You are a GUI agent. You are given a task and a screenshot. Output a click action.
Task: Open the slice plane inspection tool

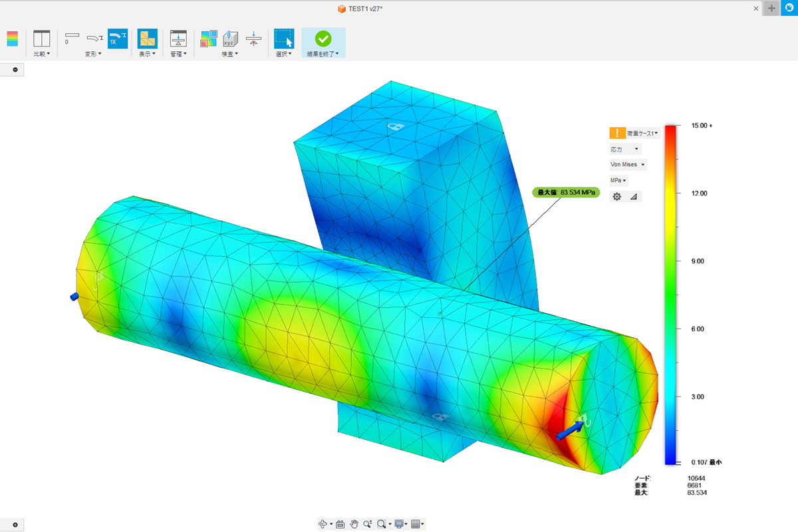point(253,39)
